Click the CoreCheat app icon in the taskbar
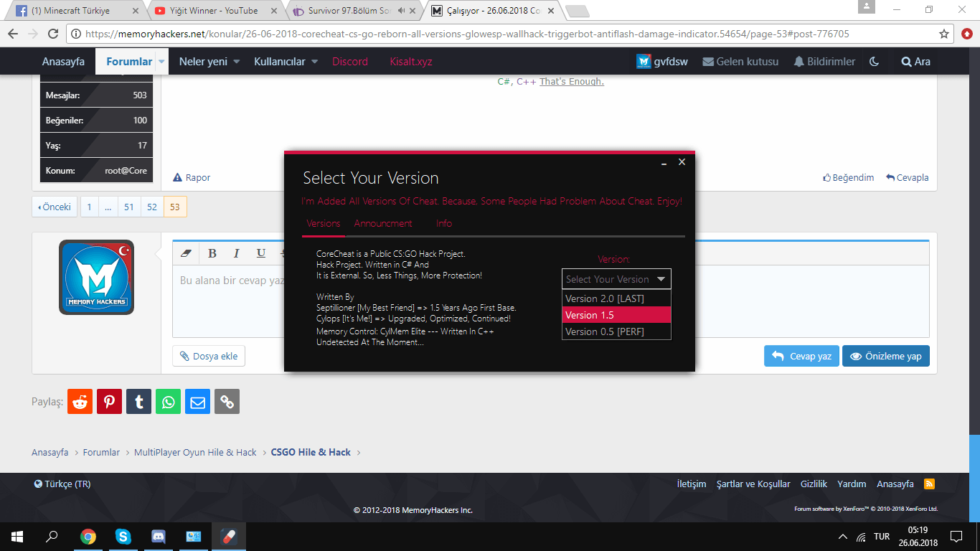The height and width of the screenshot is (551, 980). pyautogui.click(x=229, y=536)
